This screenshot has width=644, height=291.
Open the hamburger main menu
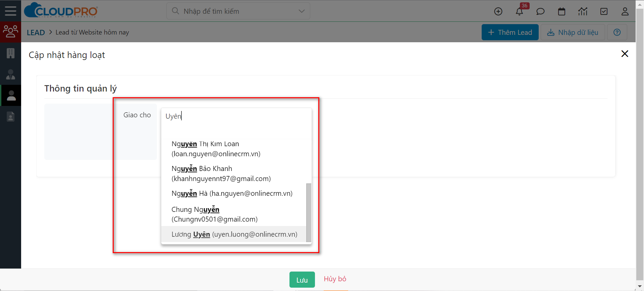click(x=10, y=11)
